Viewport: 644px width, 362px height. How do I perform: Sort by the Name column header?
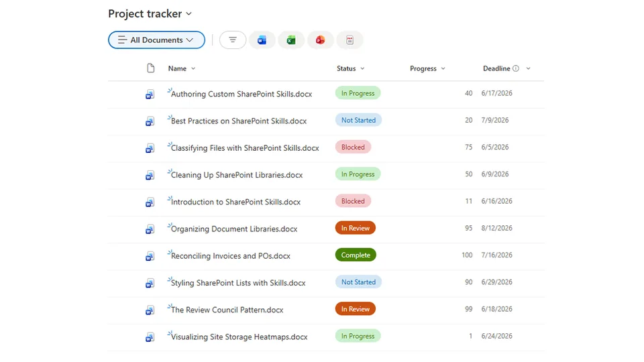click(182, 68)
